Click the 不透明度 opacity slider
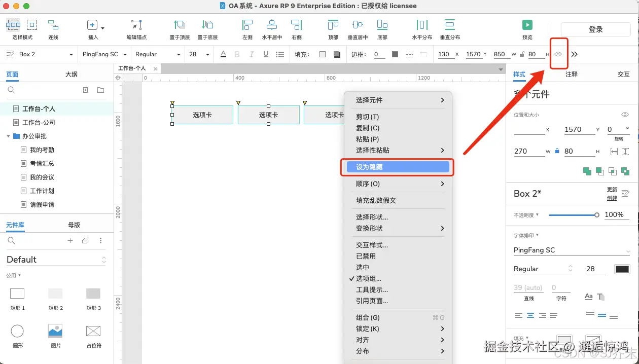639x364 pixels. click(x=574, y=215)
